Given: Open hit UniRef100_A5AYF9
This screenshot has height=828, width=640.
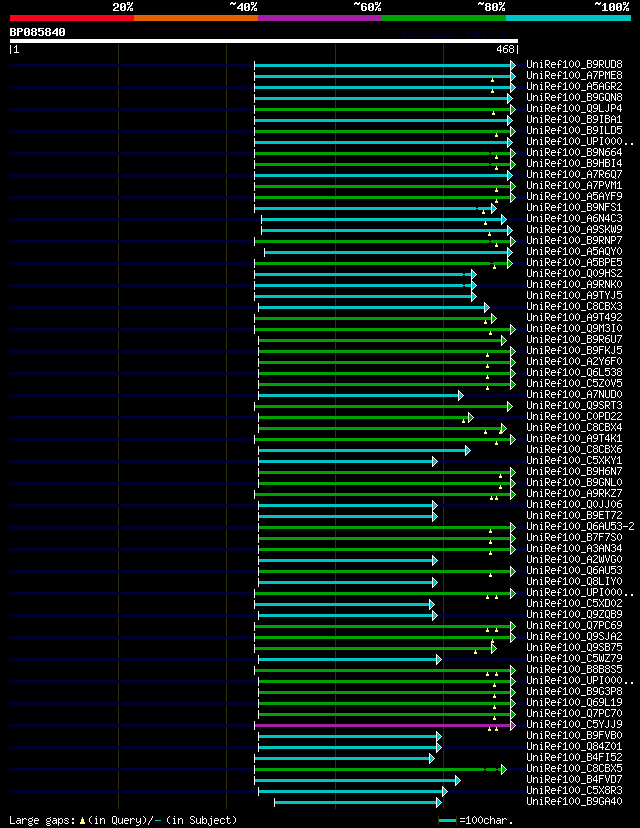Looking at the screenshot, I should coord(574,196).
